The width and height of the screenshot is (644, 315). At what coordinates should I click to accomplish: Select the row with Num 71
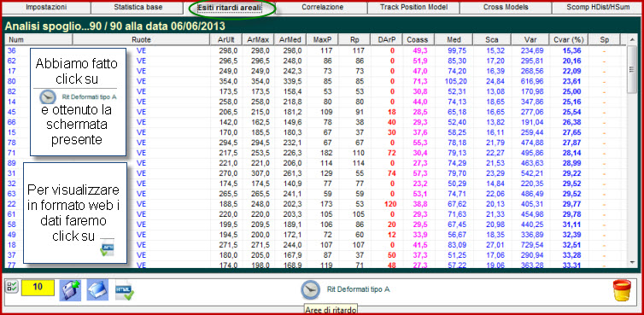(x=316, y=153)
